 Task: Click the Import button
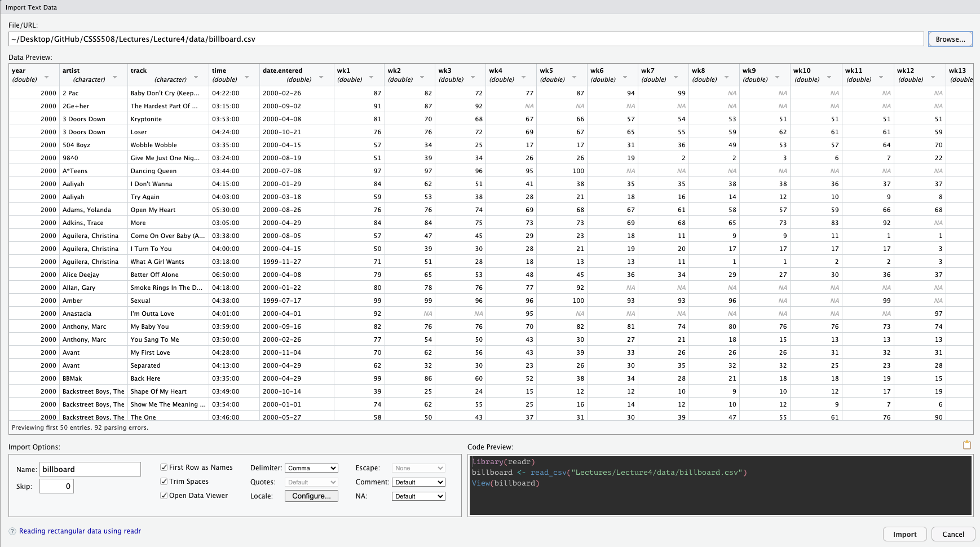pos(904,533)
